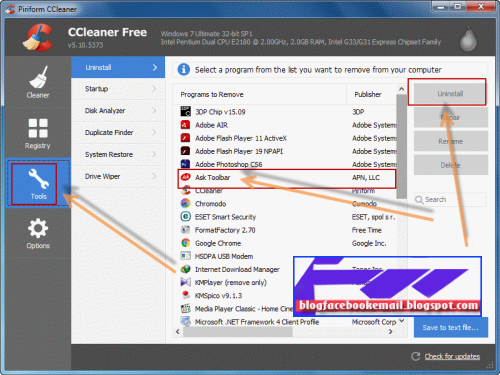Click the horizontal scrollbar thumb
Screen dimensions: 500x375
click(x=238, y=331)
